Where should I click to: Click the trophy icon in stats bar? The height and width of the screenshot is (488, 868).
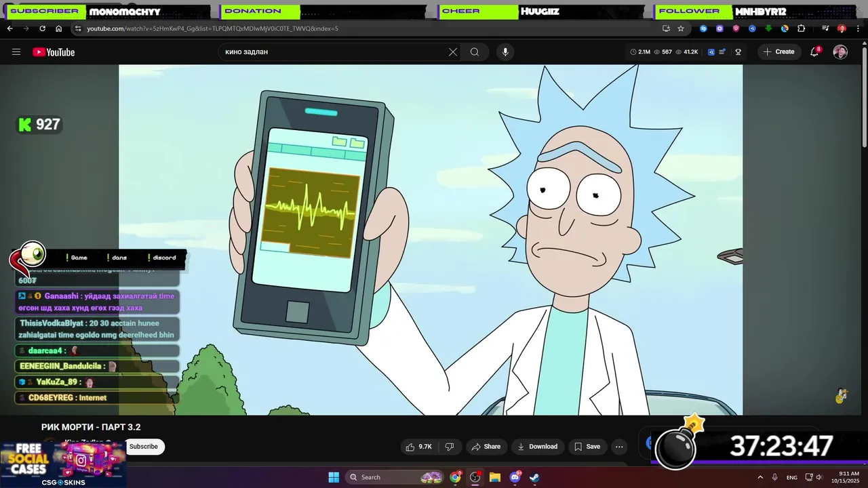[738, 52]
